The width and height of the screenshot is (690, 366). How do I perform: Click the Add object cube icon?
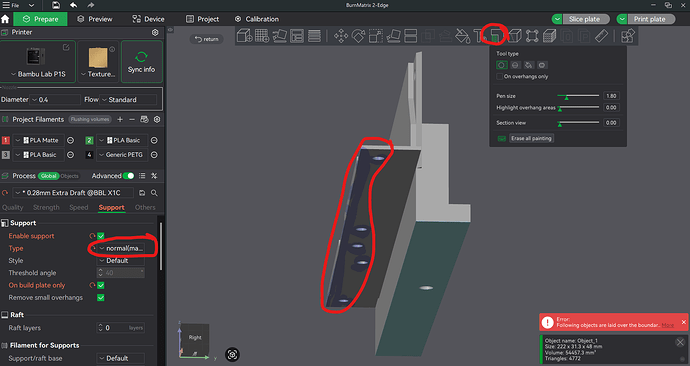[x=244, y=36]
